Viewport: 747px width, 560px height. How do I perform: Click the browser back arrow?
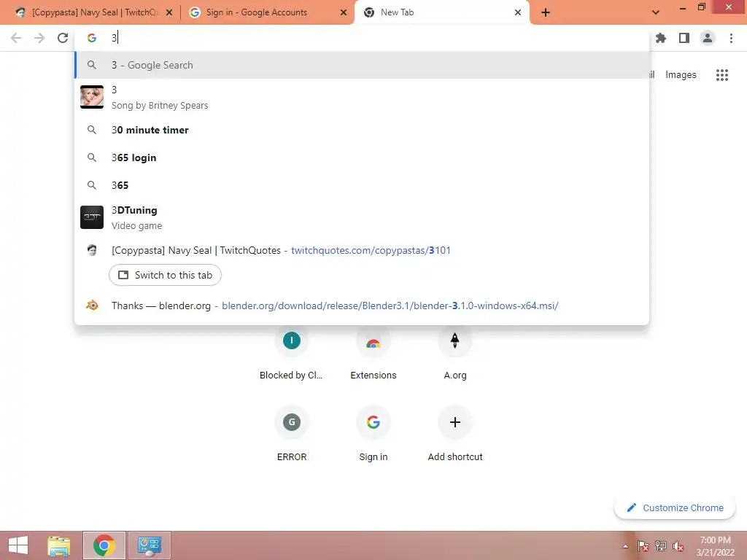[x=16, y=38]
